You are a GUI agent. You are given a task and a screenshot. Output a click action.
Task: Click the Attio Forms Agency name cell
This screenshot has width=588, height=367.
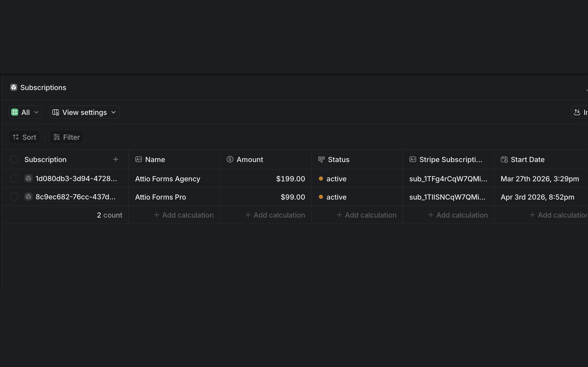pos(174,179)
